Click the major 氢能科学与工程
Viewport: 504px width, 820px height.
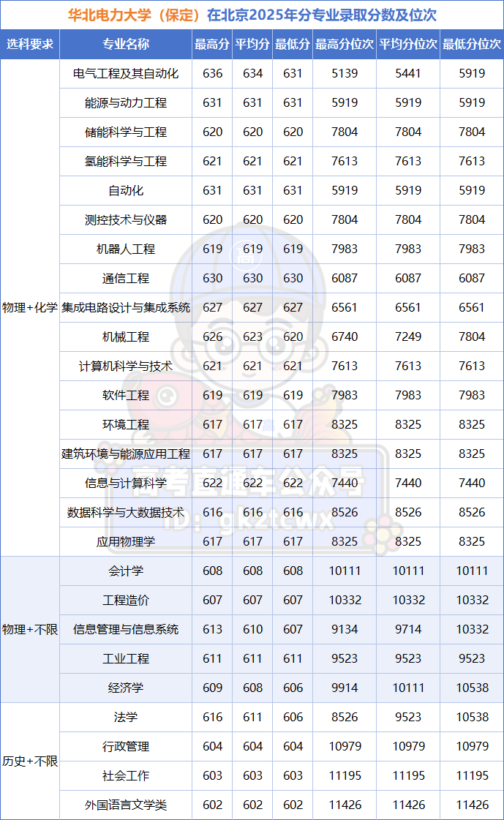point(126,162)
